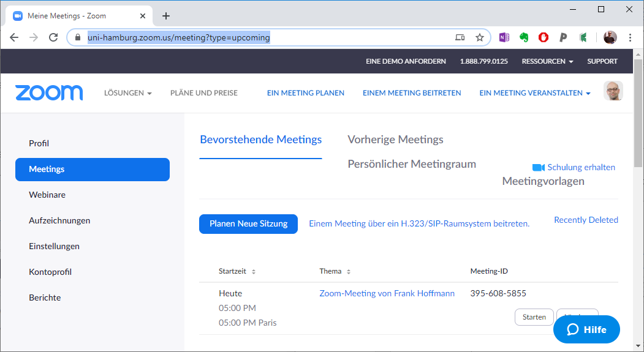Click the red stop-hand adblock extension

(x=544, y=37)
